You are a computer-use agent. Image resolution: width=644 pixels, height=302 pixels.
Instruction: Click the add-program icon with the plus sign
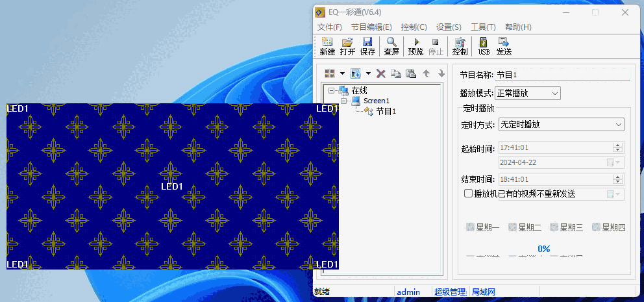pyautogui.click(x=355, y=73)
